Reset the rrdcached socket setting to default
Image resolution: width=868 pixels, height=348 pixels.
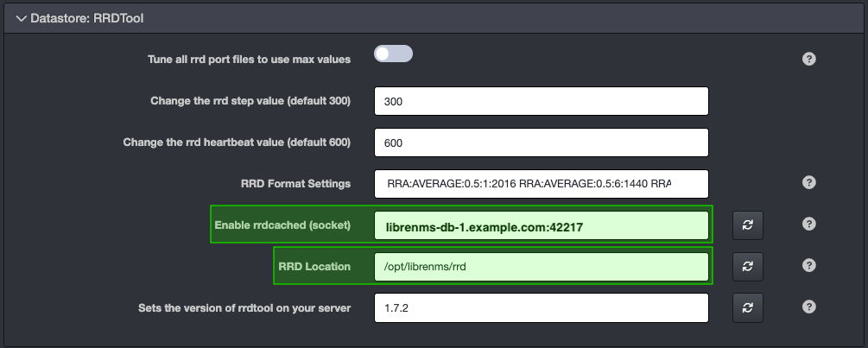click(747, 225)
